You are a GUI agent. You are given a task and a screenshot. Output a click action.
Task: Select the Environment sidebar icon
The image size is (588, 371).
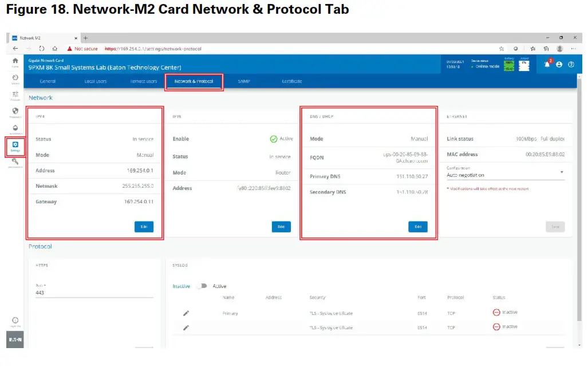tap(15, 128)
